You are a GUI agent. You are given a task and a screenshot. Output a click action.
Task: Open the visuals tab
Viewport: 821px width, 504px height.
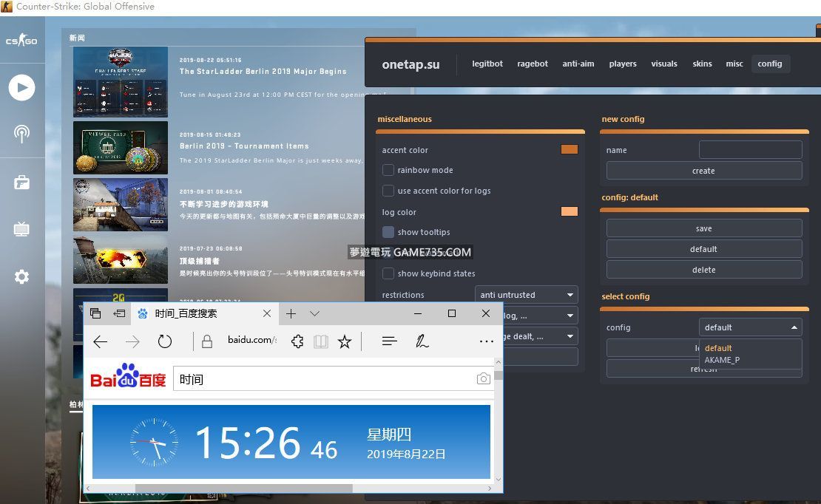(x=663, y=64)
